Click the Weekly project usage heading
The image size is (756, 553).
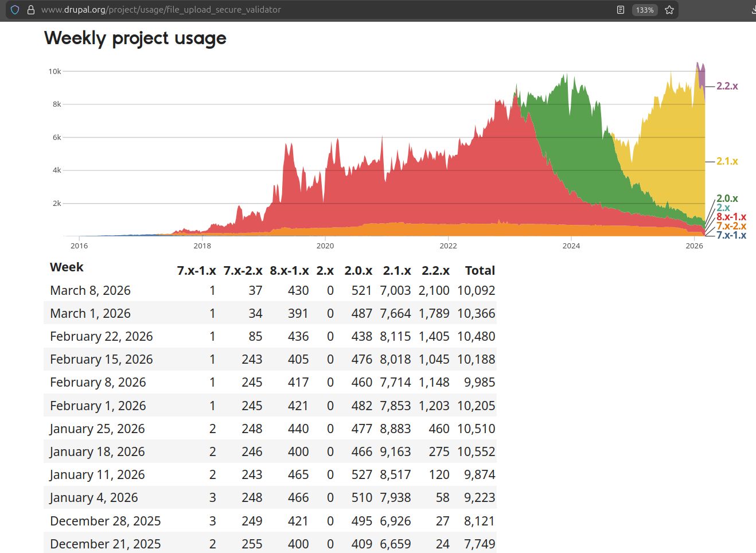[135, 38]
